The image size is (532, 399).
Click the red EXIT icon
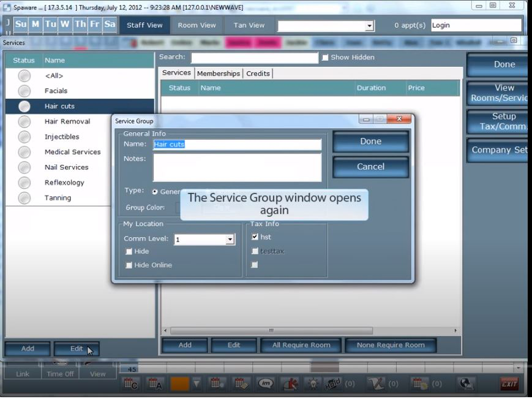[509, 384]
